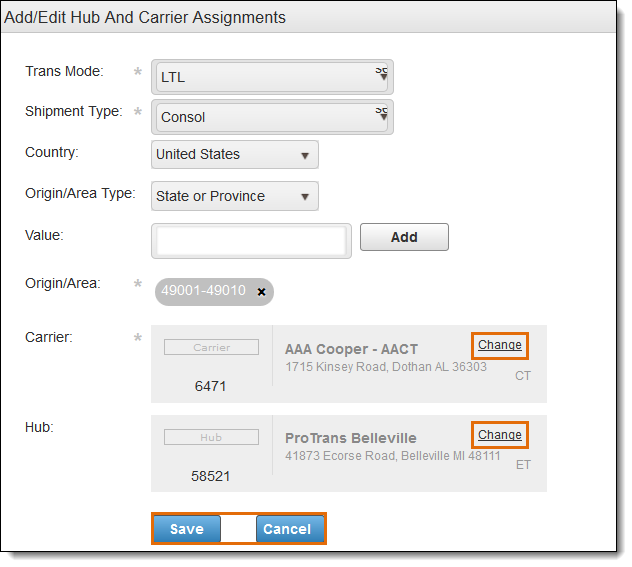Click the carrier address 1715 Kinsey Road
The width and height of the screenshot is (632, 567).
click(x=385, y=367)
